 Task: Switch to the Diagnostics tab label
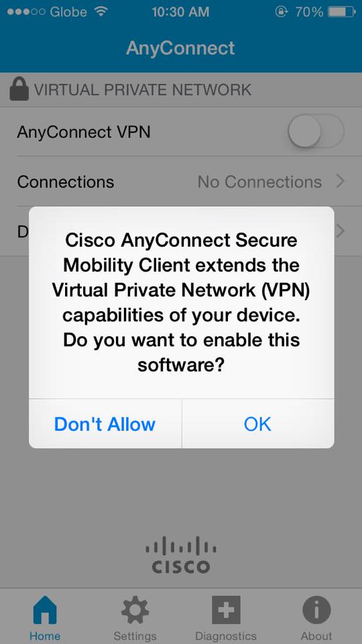(226, 636)
